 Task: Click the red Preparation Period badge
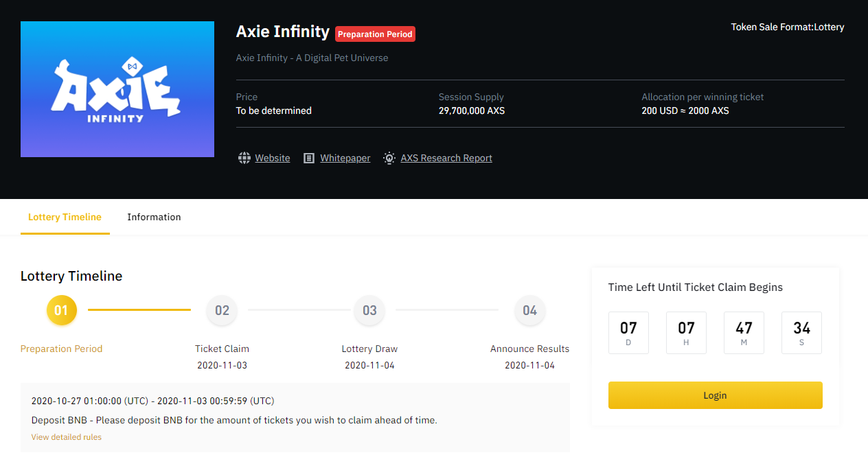tap(375, 34)
